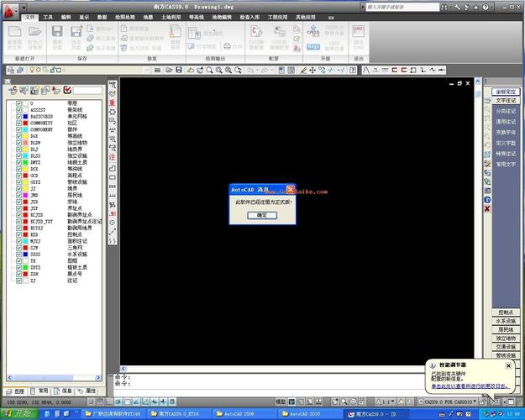Viewport: 525px width, 420px height.
Task: Click the magnifier zoom icon in status bar
Action: [344, 402]
